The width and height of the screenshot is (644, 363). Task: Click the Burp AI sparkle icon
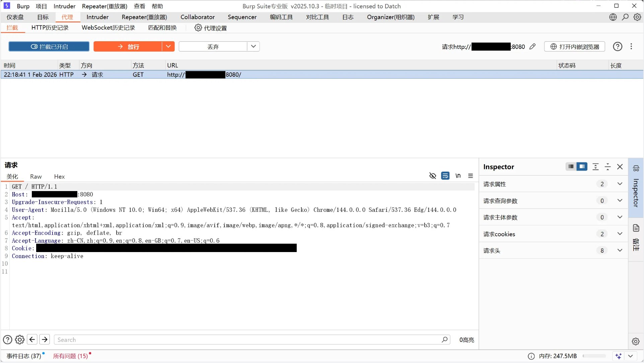[618, 356]
